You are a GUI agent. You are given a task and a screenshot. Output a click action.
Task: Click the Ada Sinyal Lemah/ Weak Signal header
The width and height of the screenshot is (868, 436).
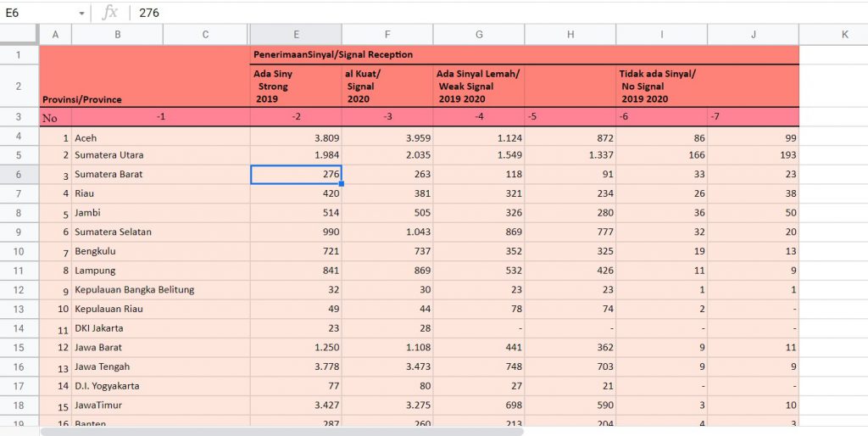point(479,86)
